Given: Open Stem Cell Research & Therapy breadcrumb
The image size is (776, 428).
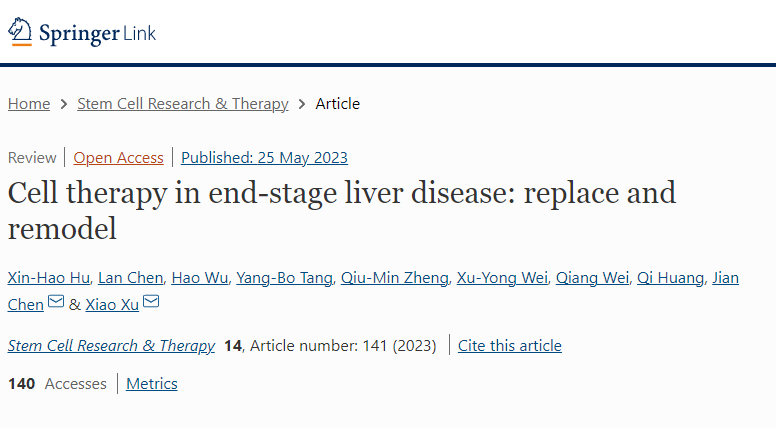Looking at the screenshot, I should point(183,104).
